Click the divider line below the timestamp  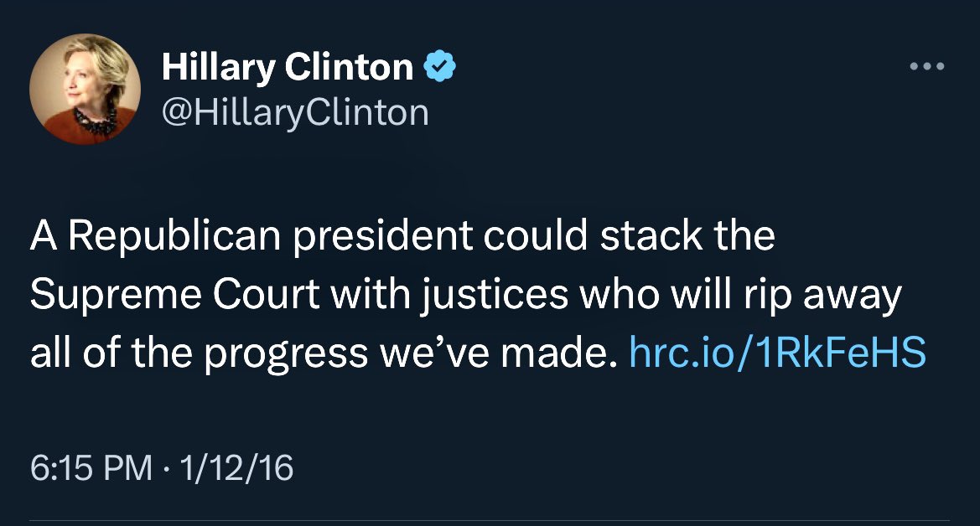click(490, 520)
